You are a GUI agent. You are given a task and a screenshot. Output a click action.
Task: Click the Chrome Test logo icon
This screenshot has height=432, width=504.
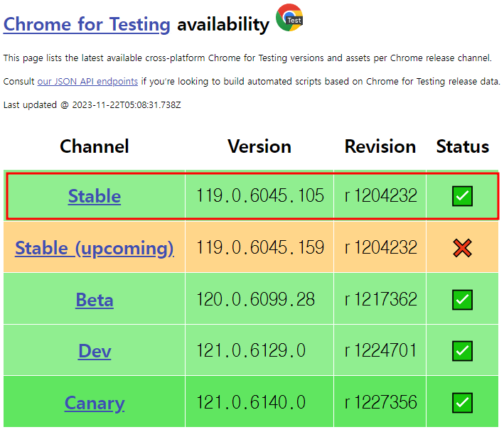coord(289,18)
